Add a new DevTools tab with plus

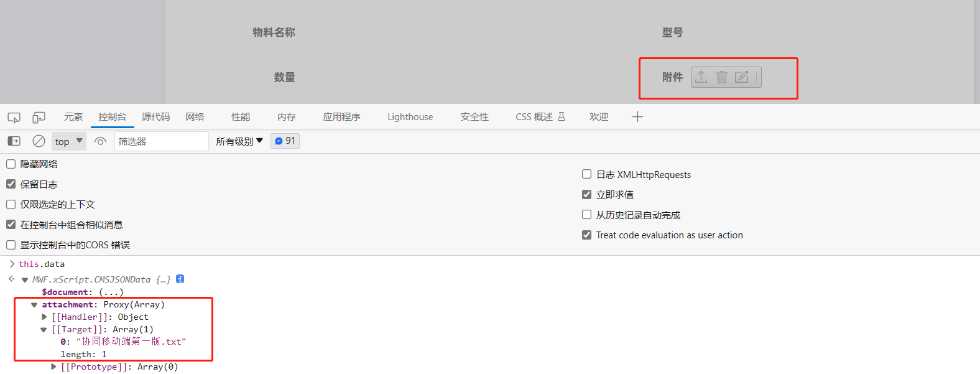(x=637, y=117)
